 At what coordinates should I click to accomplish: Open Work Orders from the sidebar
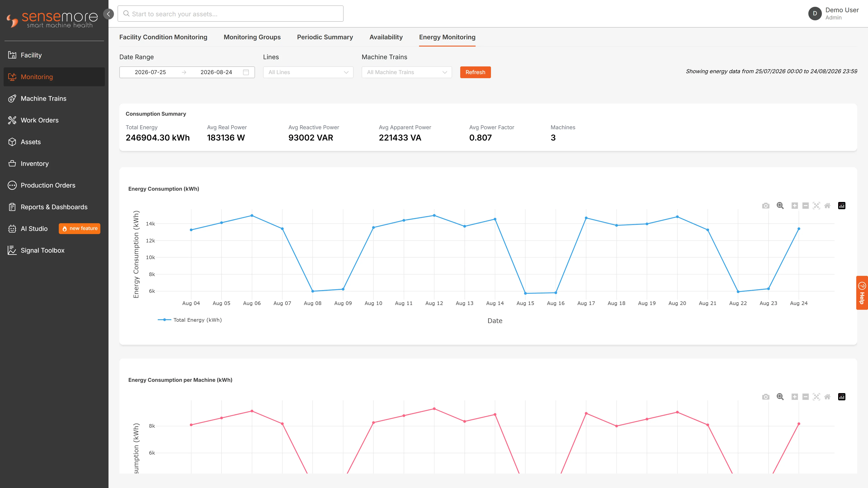[54, 120]
